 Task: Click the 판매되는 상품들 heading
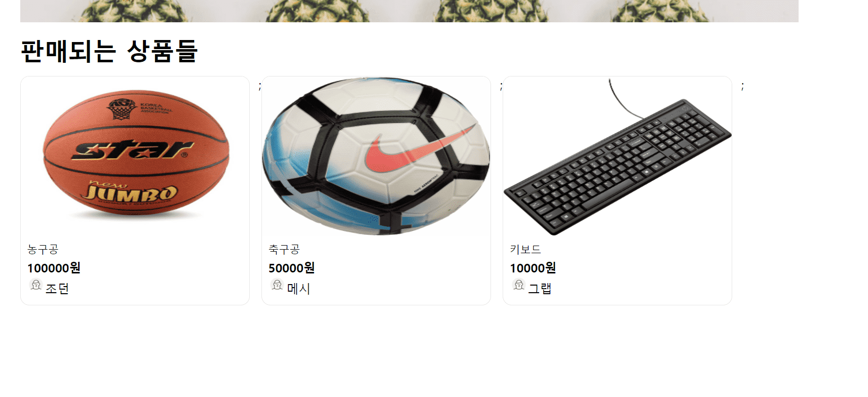pyautogui.click(x=109, y=51)
